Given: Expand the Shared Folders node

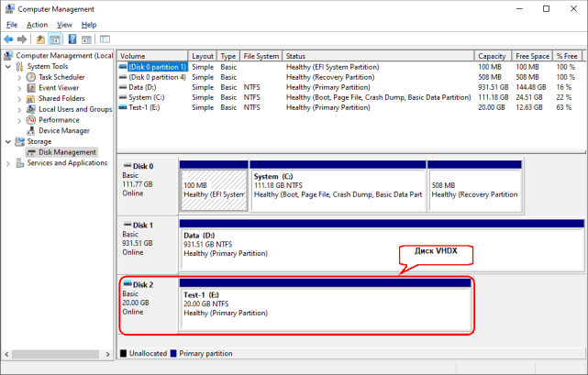Looking at the screenshot, I should pyautogui.click(x=19, y=99).
